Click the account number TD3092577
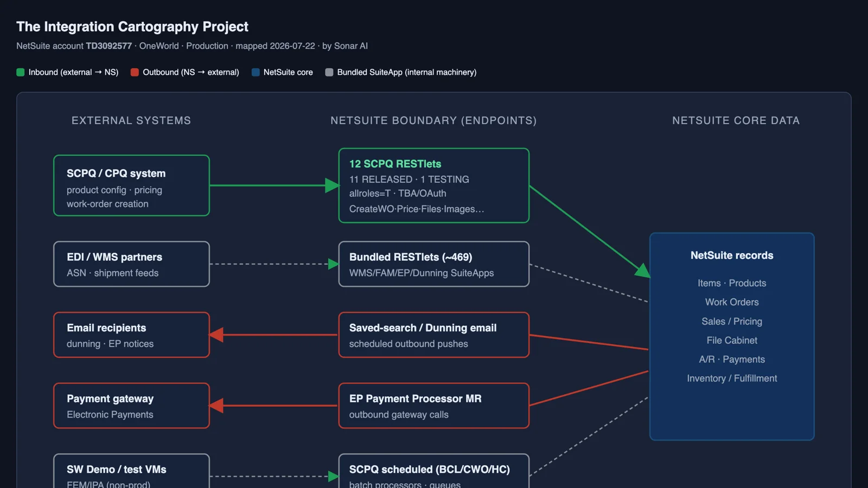This screenshot has height=488, width=868. click(109, 46)
